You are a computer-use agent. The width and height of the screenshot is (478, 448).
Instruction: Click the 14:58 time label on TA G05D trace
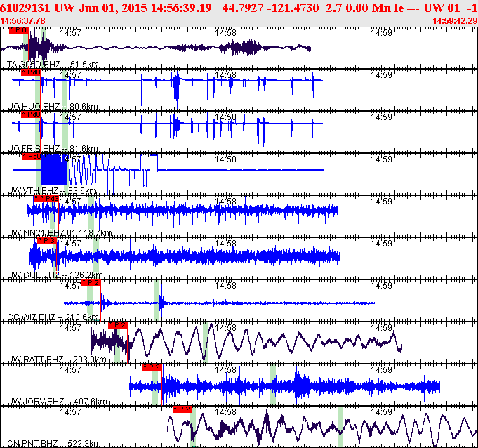226,32
